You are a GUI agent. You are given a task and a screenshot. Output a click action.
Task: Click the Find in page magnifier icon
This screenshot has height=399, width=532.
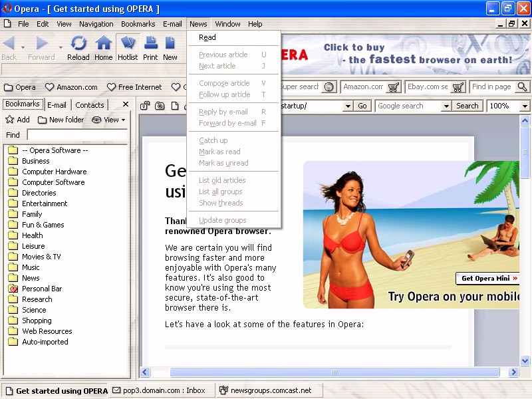522,87
